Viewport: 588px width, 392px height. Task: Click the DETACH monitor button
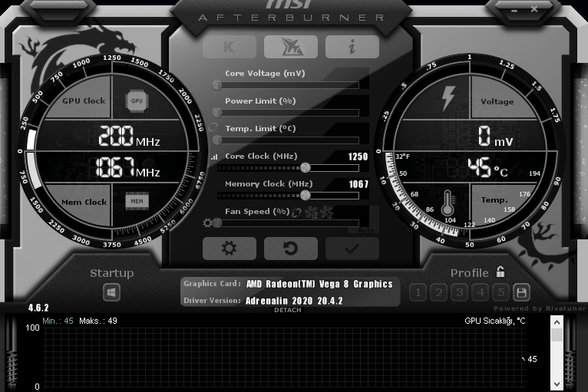pos(288,310)
